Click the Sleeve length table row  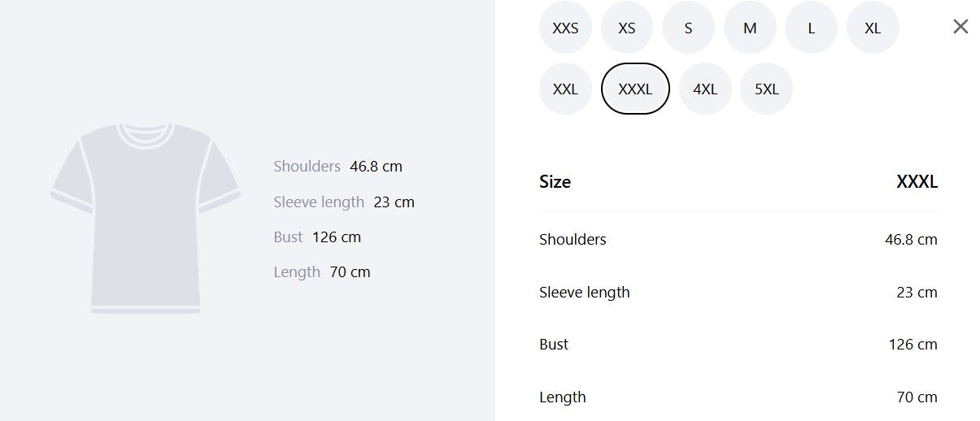738,293
